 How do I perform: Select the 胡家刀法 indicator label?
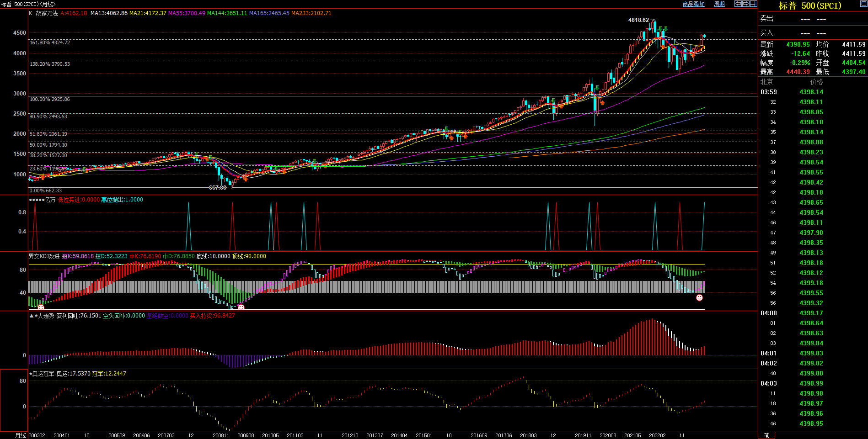(x=47, y=13)
